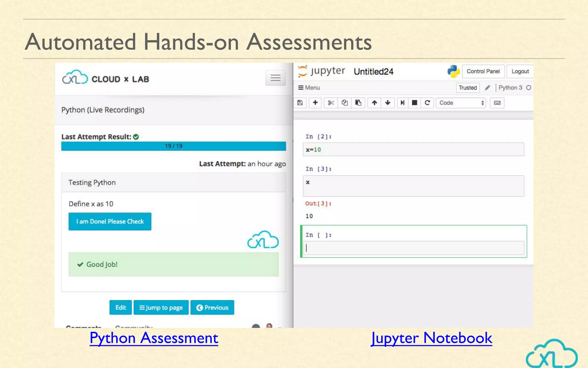
Task: Click the Trusted notebook indicator
Action: [467, 88]
